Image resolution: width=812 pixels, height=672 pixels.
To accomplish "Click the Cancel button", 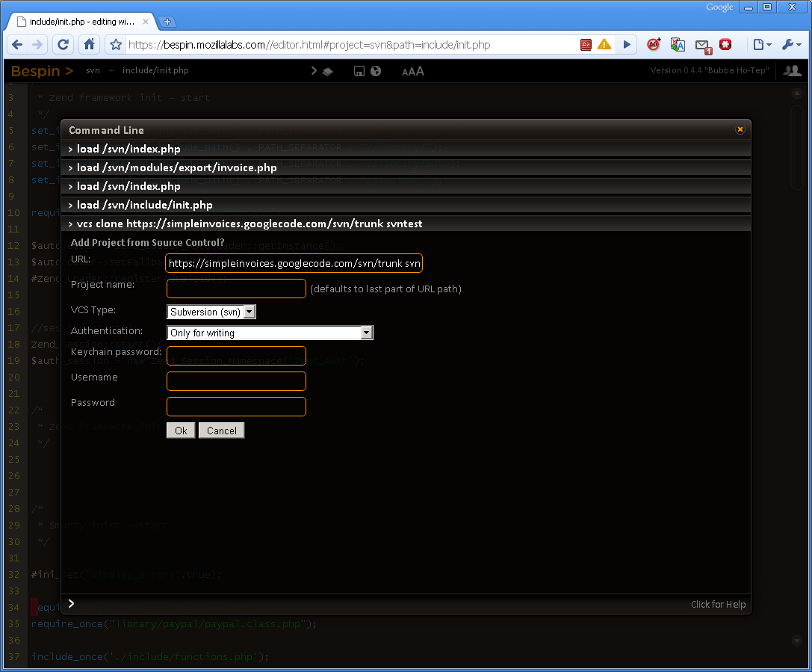I will [x=222, y=431].
